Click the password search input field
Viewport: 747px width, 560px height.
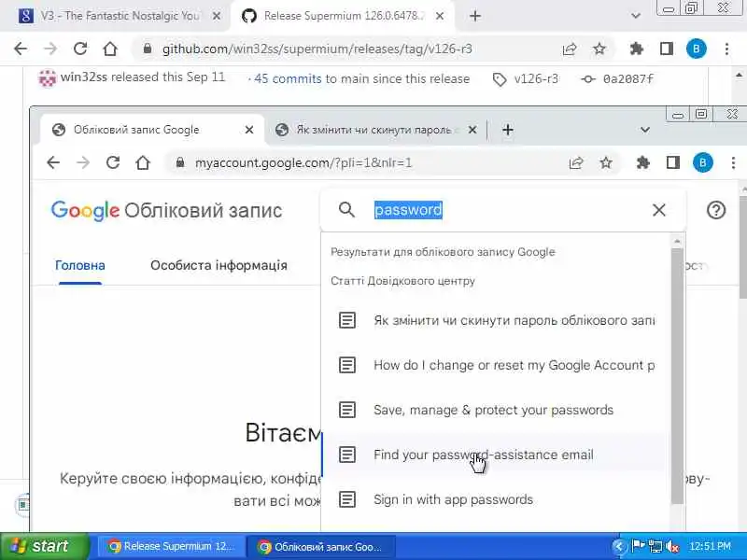tap(505, 210)
